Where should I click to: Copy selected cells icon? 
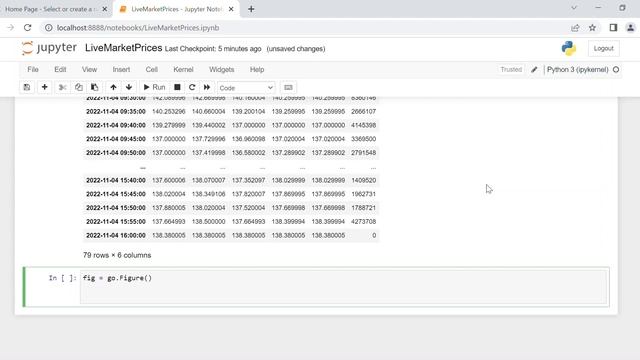pyautogui.click(x=78, y=87)
